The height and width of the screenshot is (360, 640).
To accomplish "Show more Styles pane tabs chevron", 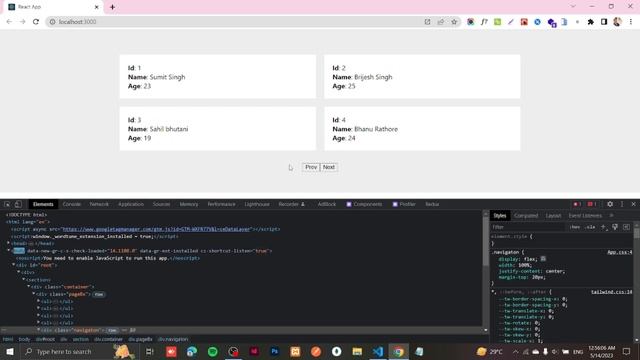I will click(611, 216).
